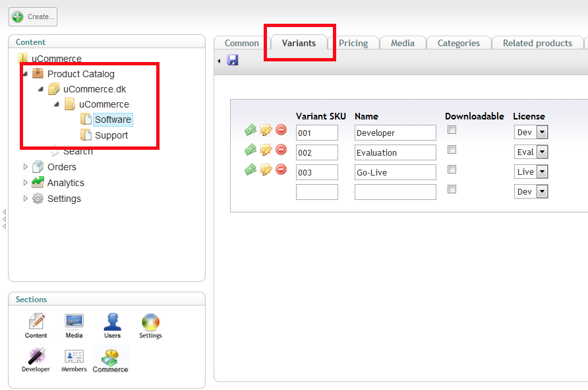This screenshot has height=390, width=588.
Task: Check Downloadable in the empty new row
Action: (x=452, y=189)
